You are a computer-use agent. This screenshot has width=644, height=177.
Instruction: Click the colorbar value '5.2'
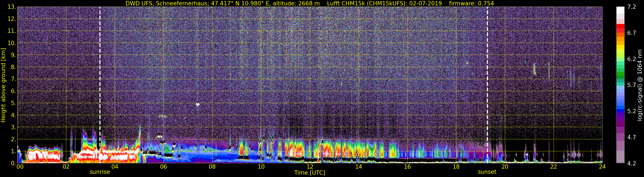[x=632, y=111]
